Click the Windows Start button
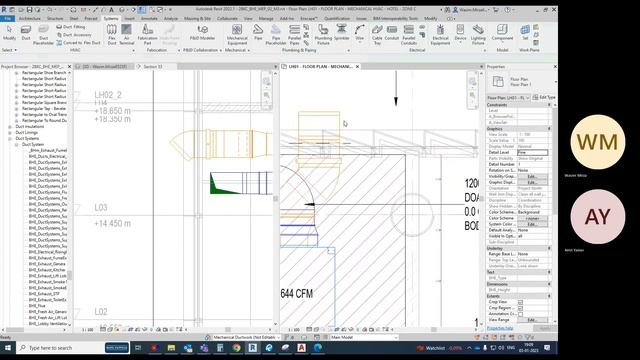640x360 pixels. pos(7,348)
